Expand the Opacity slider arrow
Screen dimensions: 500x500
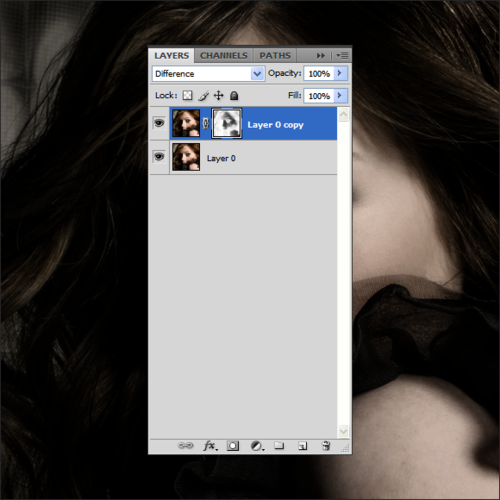(340, 73)
